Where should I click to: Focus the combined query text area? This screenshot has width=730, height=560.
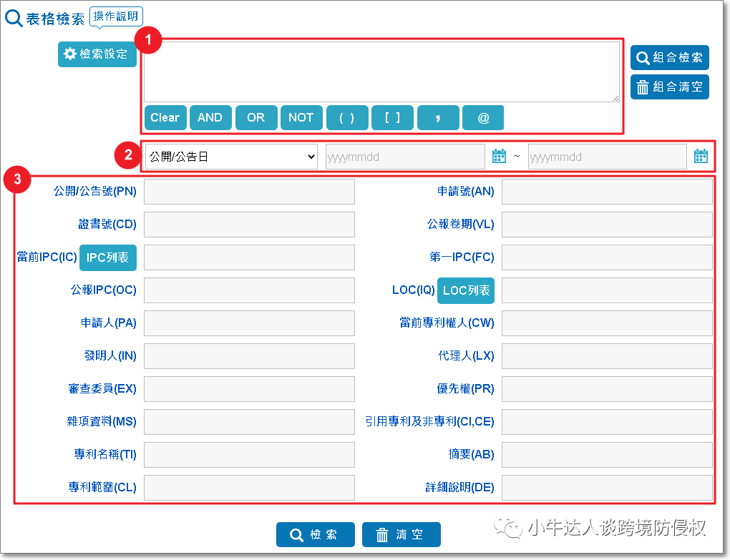tap(381, 72)
